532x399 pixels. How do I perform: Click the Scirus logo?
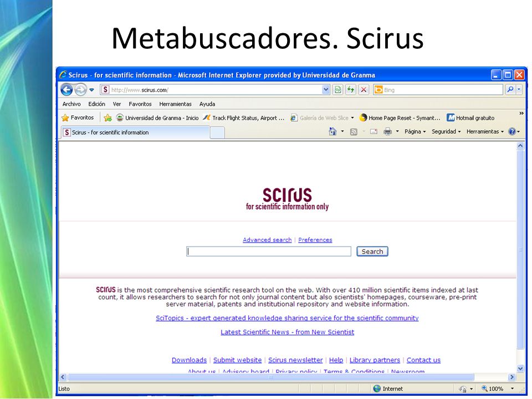(x=288, y=199)
